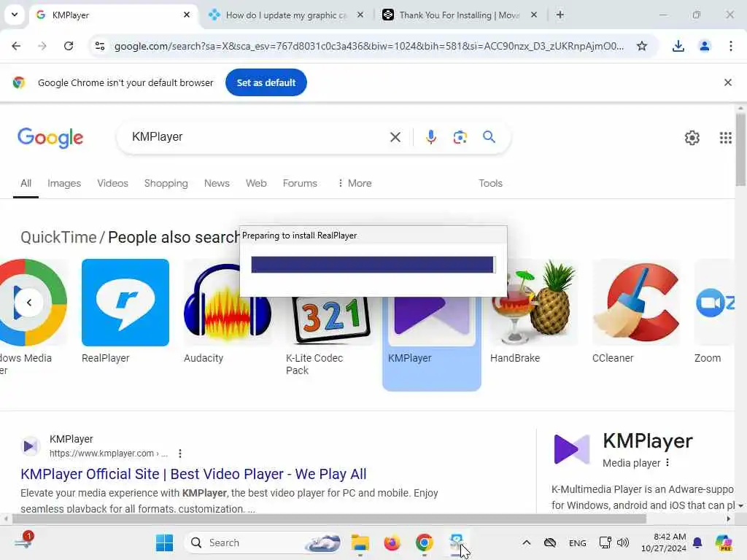Open the CCleaner carousel card
747x560 pixels.
pyautogui.click(x=636, y=312)
